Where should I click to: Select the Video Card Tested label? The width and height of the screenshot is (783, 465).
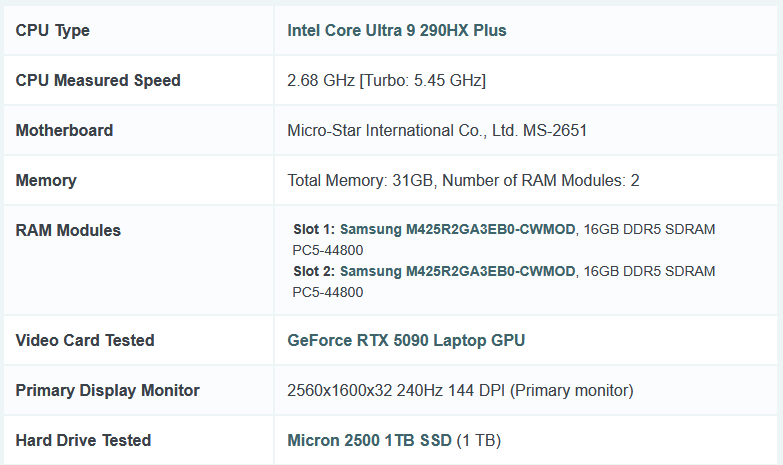point(85,340)
